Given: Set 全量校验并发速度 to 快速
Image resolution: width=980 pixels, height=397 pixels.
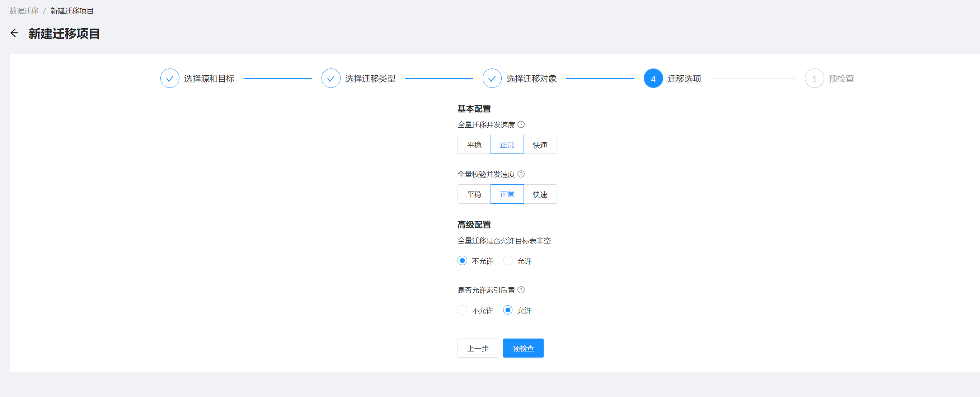Looking at the screenshot, I should coord(540,194).
